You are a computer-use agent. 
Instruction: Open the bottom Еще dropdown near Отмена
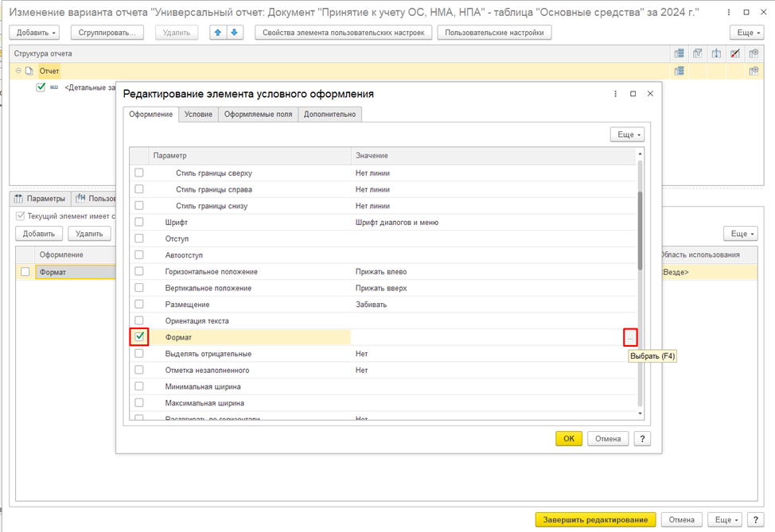point(725,519)
